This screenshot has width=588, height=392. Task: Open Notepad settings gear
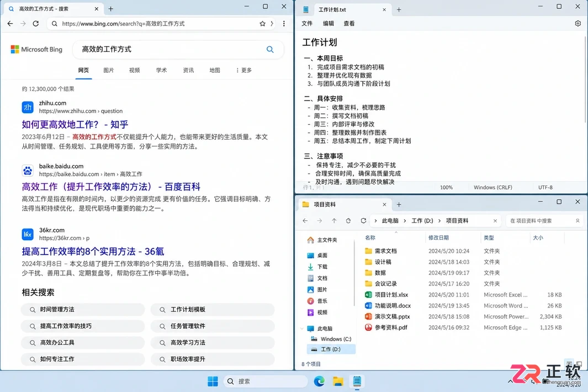[578, 23]
